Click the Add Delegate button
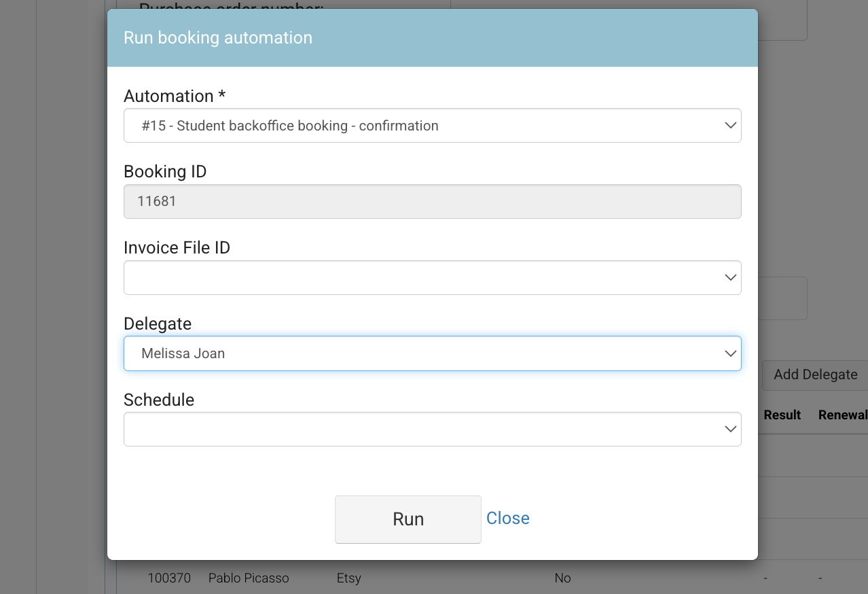The image size is (868, 594). pos(815,375)
